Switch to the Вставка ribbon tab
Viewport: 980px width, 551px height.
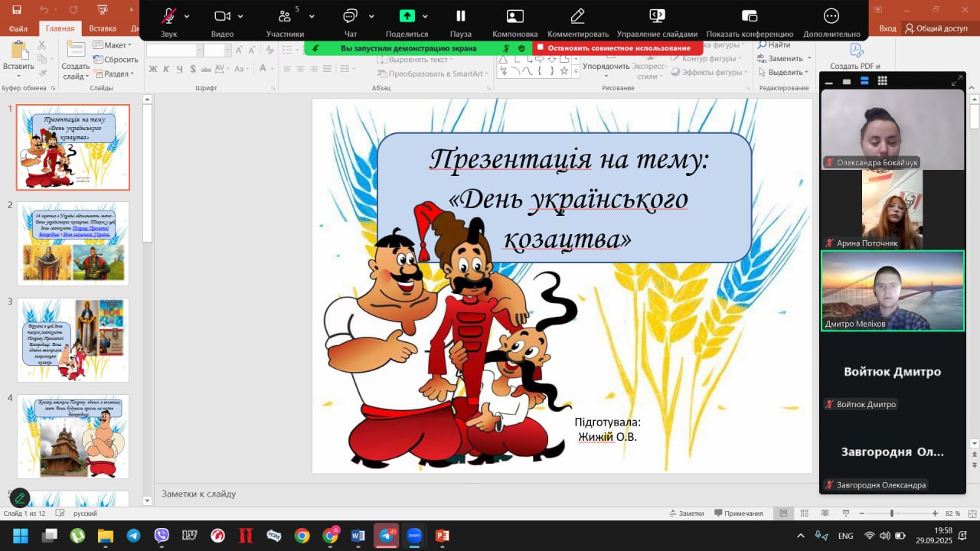click(x=103, y=28)
